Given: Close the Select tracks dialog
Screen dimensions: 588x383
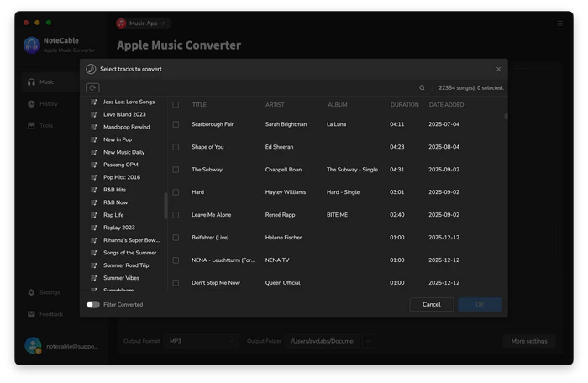Looking at the screenshot, I should [x=498, y=69].
